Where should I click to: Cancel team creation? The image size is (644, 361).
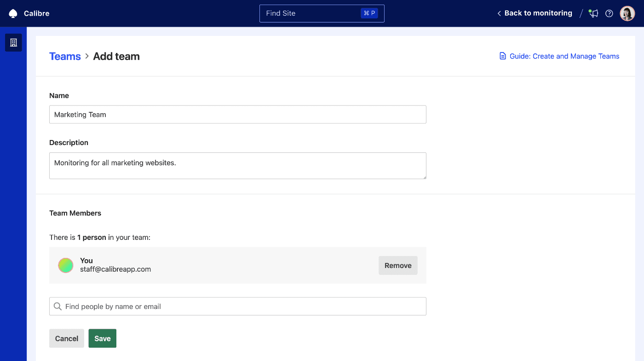pyautogui.click(x=66, y=338)
